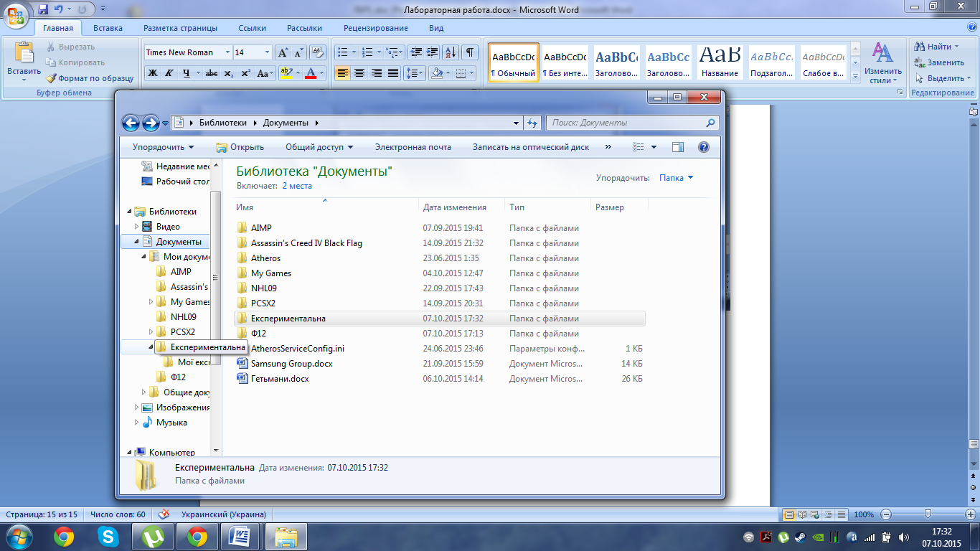Click the Sort (А-Я) icon
The image size is (980, 551).
coord(451,52)
